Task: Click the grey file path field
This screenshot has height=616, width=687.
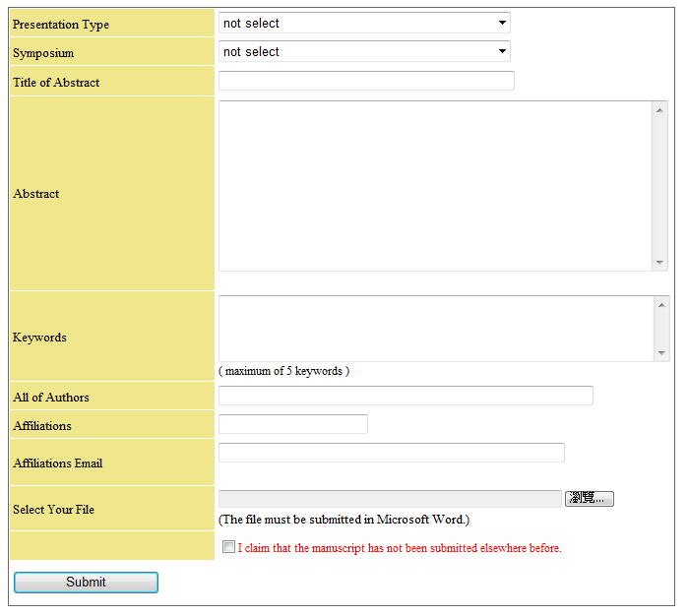Action: pyautogui.click(x=389, y=499)
